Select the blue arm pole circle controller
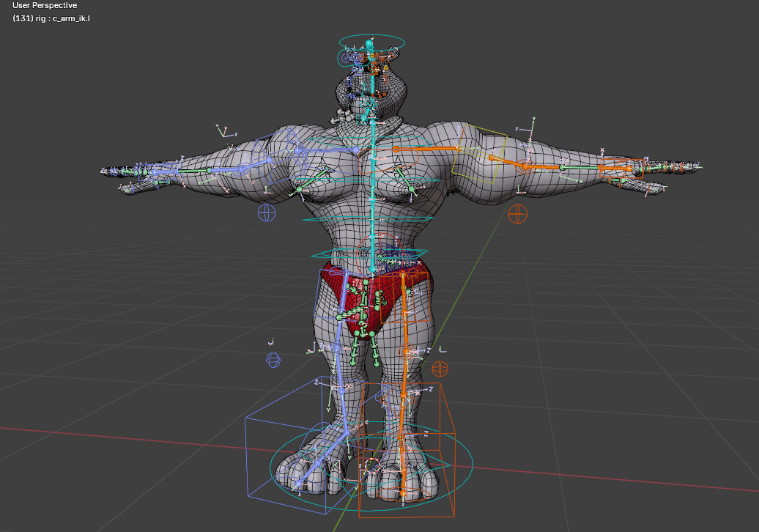Screen dimensions: 759x532 267,213
